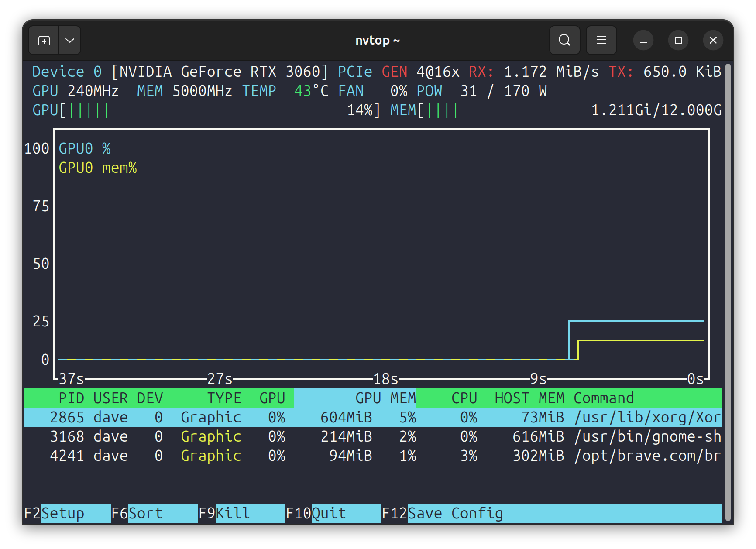
Task: Close the nvtop terminal window
Action: pyautogui.click(x=713, y=41)
